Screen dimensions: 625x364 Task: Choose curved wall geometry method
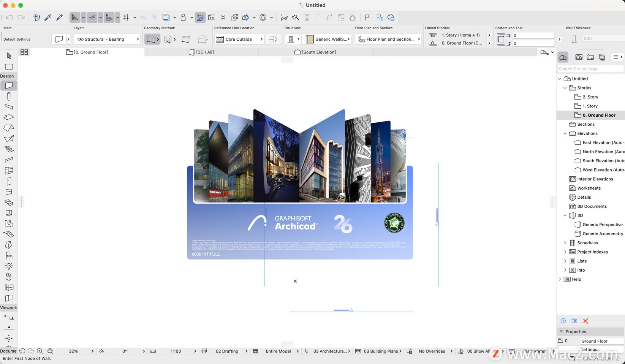(168, 39)
